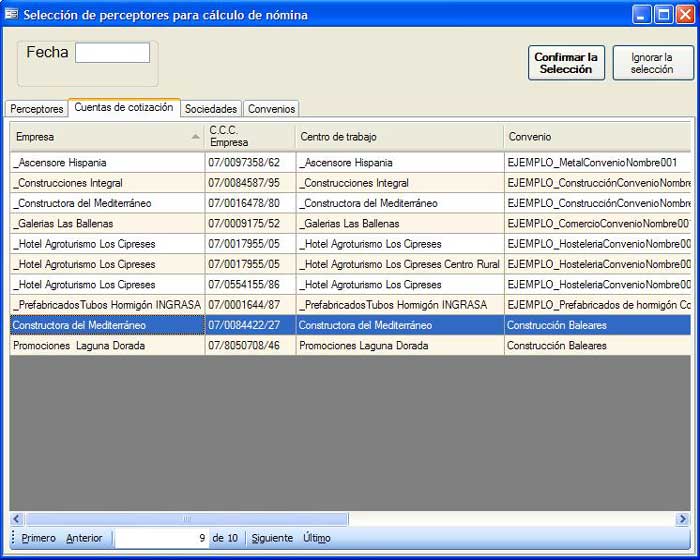Go to Primero record
The width and height of the screenshot is (700, 560).
39,538
